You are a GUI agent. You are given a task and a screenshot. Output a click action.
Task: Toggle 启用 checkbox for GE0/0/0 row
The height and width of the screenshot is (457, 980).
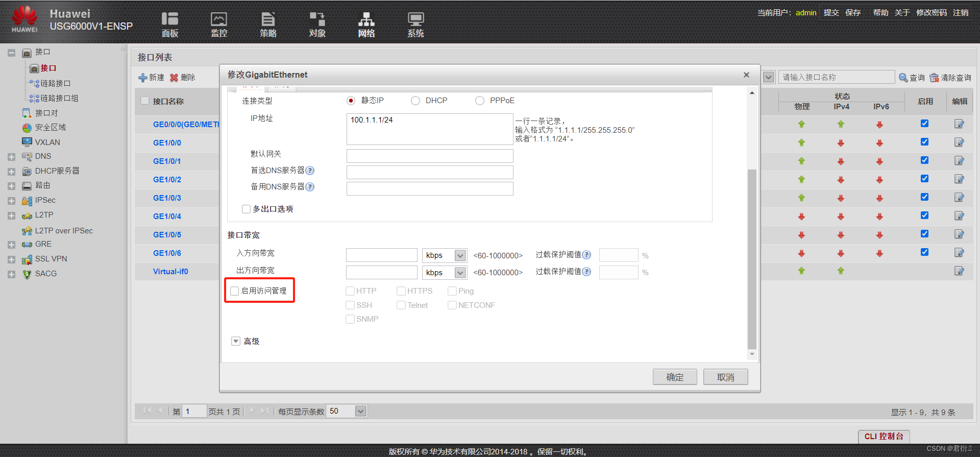click(924, 124)
